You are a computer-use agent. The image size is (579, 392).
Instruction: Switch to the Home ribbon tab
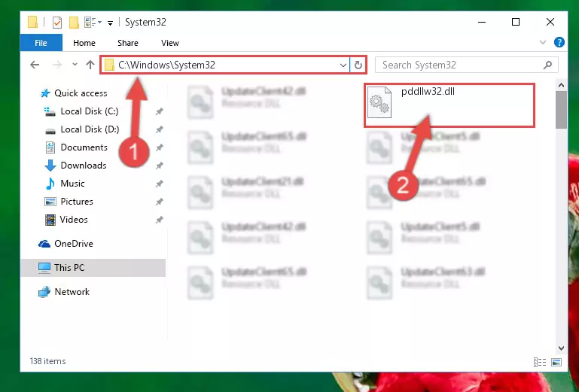click(x=84, y=43)
